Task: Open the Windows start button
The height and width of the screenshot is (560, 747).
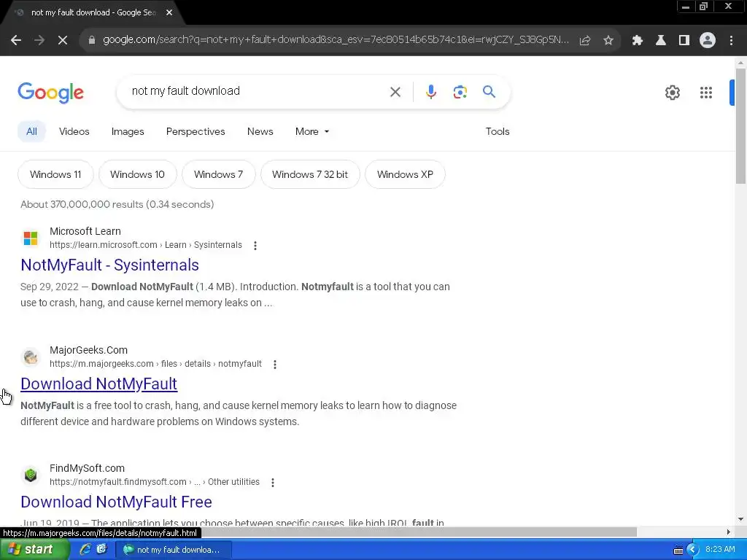Action: (x=34, y=550)
